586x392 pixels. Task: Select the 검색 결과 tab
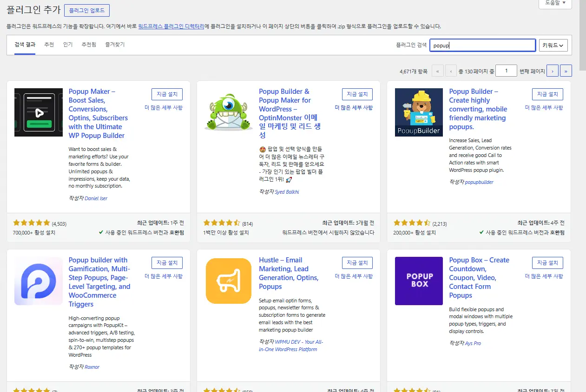click(25, 45)
